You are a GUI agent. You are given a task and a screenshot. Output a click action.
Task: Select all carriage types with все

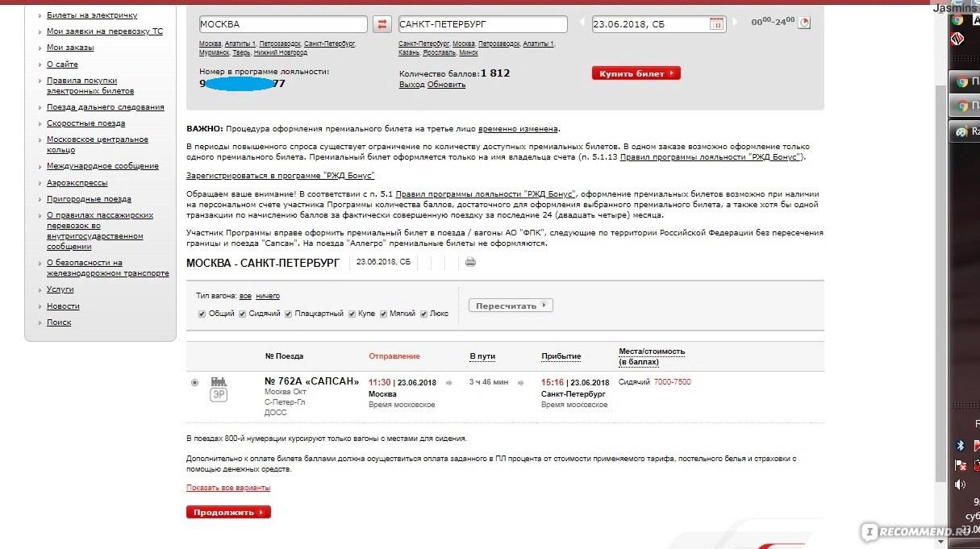pyautogui.click(x=245, y=296)
